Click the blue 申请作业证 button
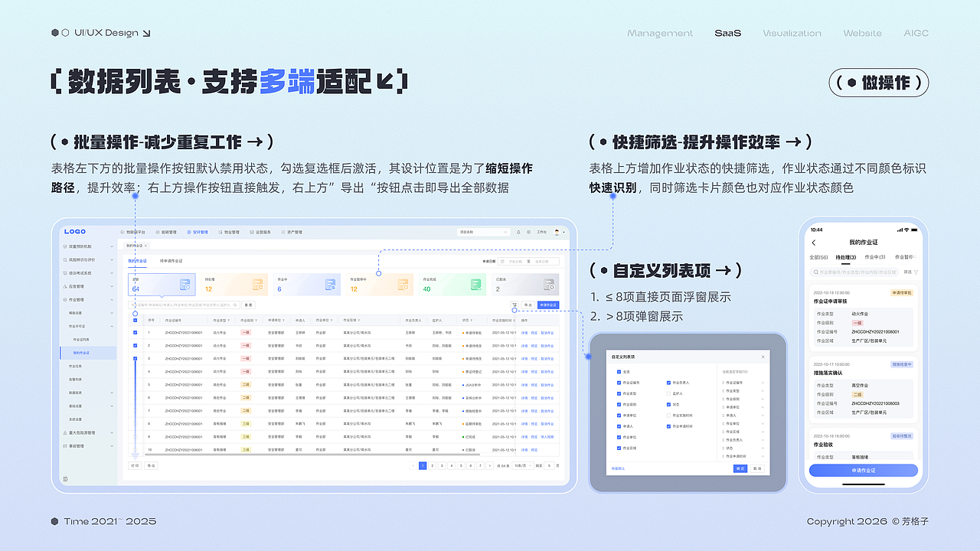 click(547, 304)
